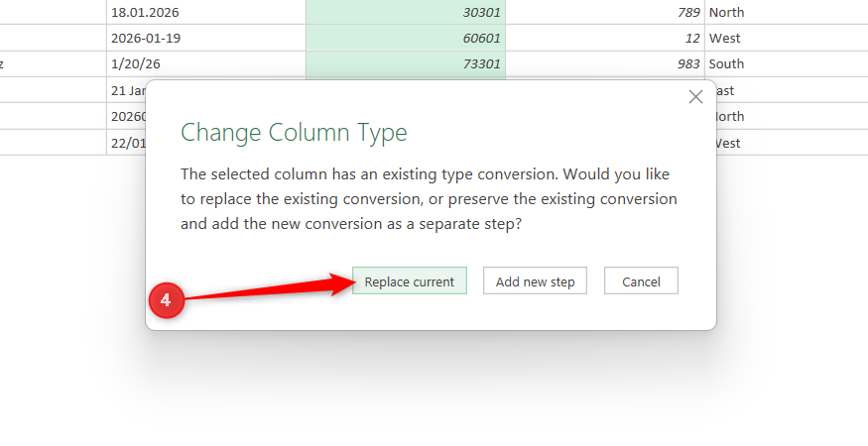Select the date cell 2026-01-19
Viewport: 868px width, 446px height.
coord(206,39)
